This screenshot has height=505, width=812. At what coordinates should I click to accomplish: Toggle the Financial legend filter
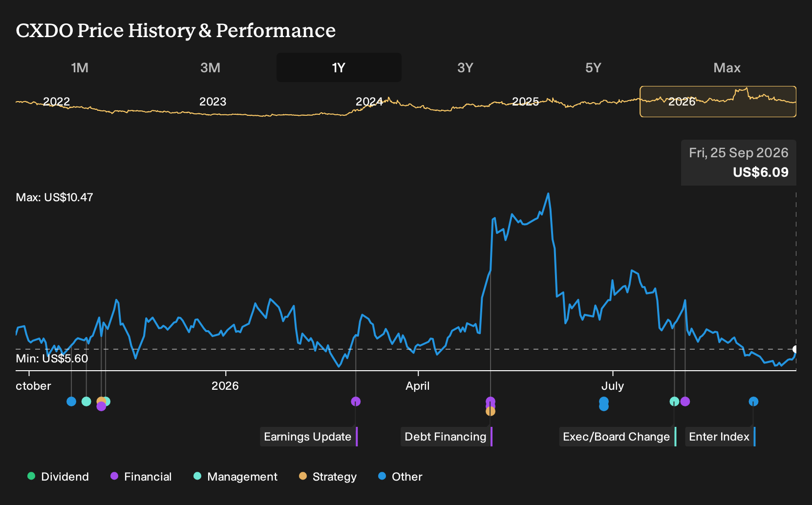(141, 477)
